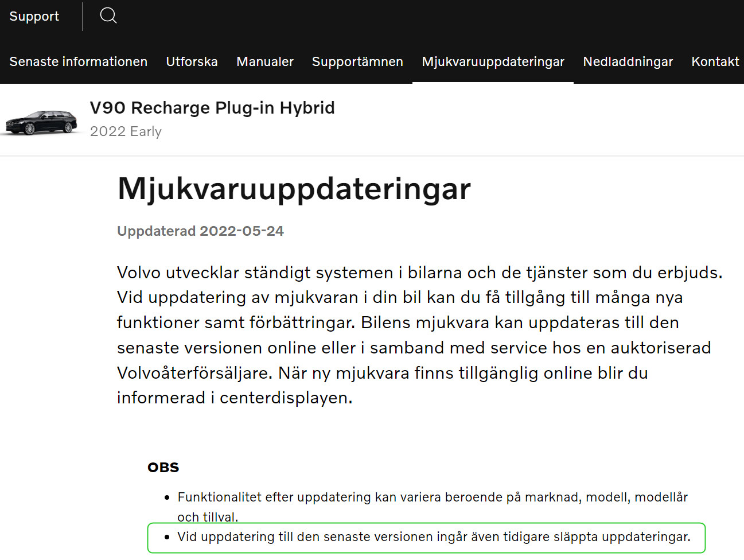Click intro paragraph beginning Volvo utvecklar ständigt
Screen dimensions: 744x560
tap(420, 335)
